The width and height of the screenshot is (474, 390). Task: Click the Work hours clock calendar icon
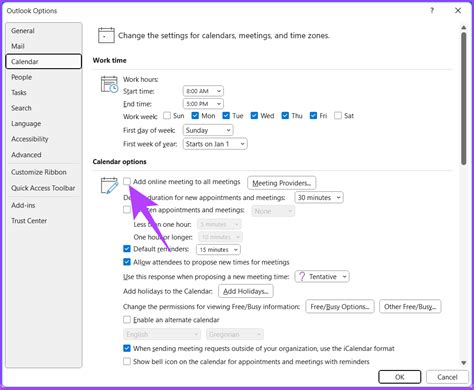tap(109, 84)
